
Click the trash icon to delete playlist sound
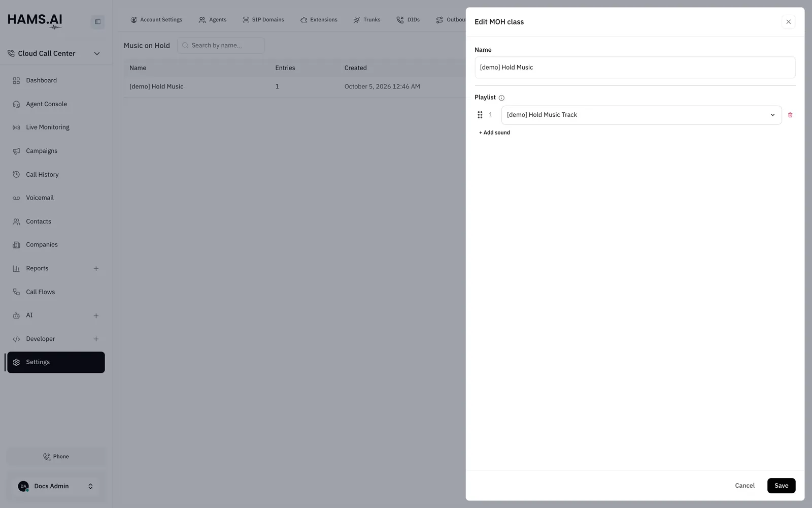pyautogui.click(x=790, y=115)
